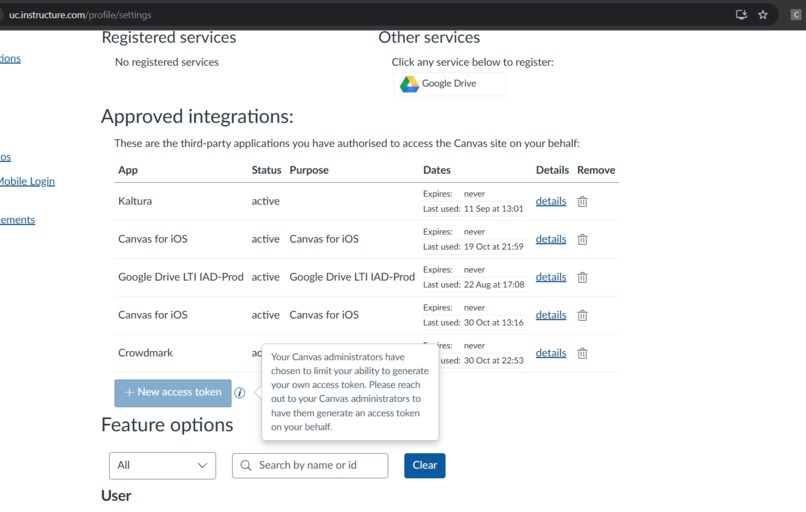Click the install app icon in address bar
Viewport: 806px width, 512px height.
[x=741, y=15]
